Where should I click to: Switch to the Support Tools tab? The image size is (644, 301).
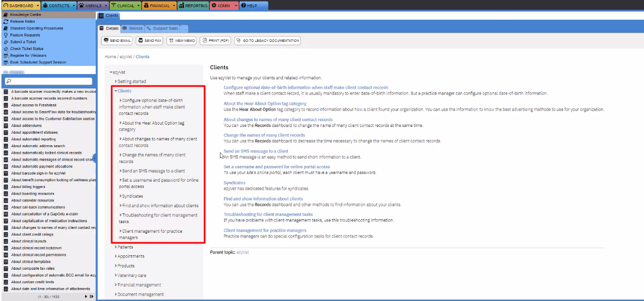click(162, 28)
